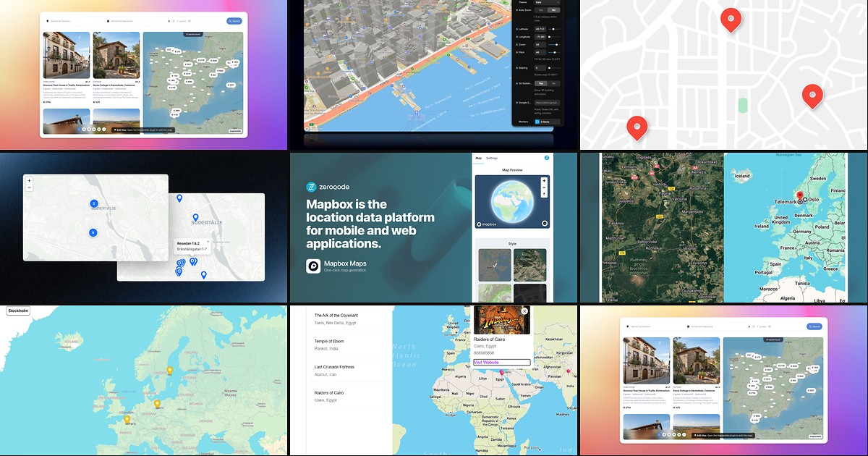Reset bearing with the Map Preview compass
The width and height of the screenshot is (868, 456).
(544, 194)
